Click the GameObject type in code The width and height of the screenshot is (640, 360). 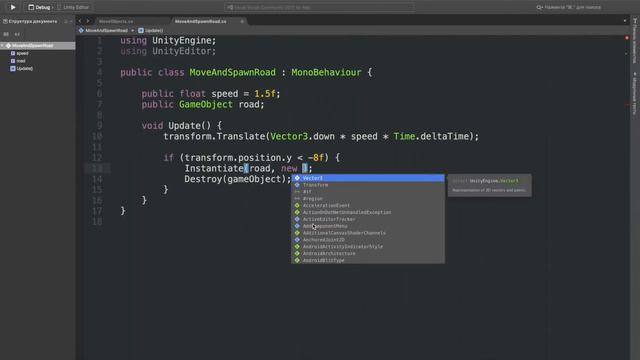pyautogui.click(x=206, y=104)
